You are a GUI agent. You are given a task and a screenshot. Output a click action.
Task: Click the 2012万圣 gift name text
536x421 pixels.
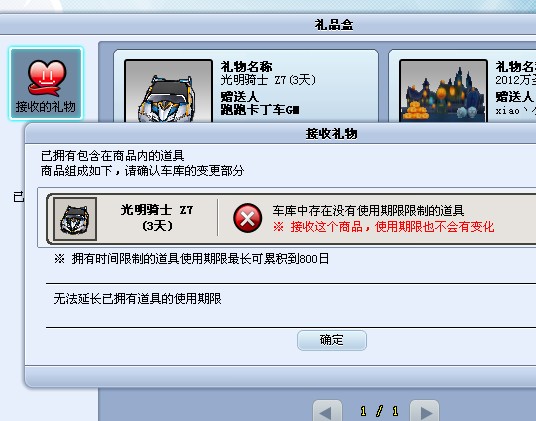[x=515, y=80]
